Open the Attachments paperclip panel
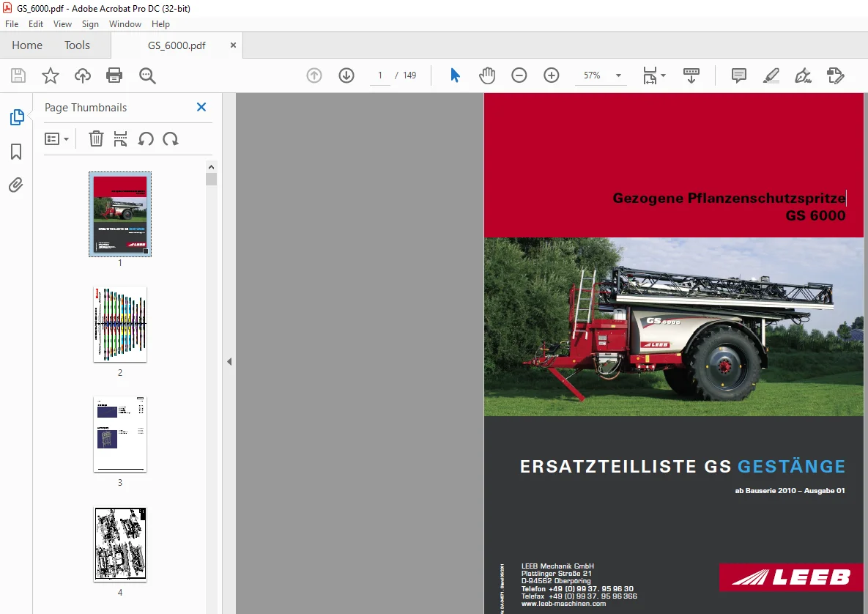Viewport: 868px width, 614px height. pyautogui.click(x=16, y=185)
